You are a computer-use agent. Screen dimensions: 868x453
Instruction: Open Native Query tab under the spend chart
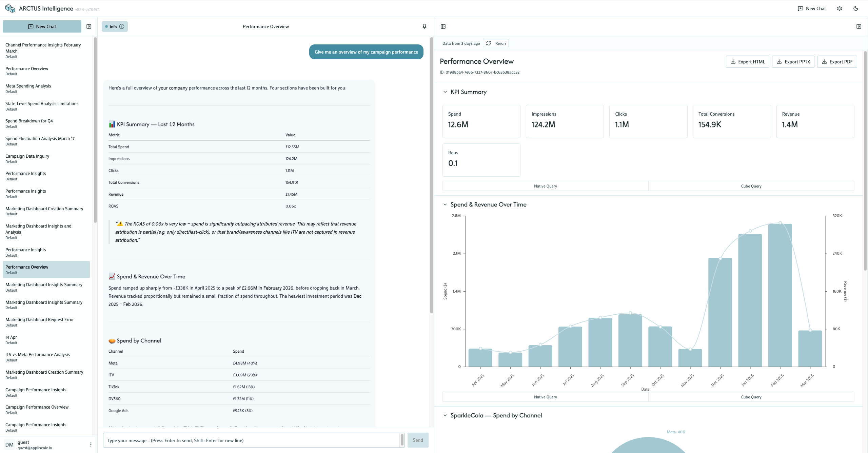tap(545, 397)
